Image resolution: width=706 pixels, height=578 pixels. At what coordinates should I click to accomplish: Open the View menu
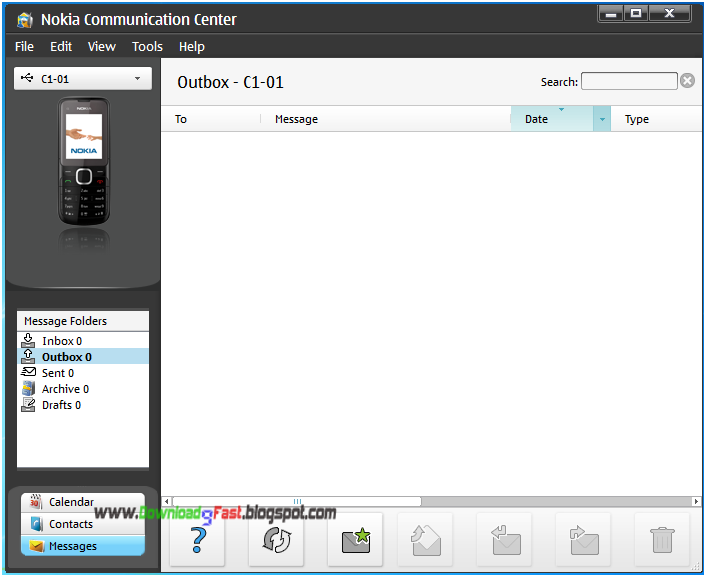(102, 46)
